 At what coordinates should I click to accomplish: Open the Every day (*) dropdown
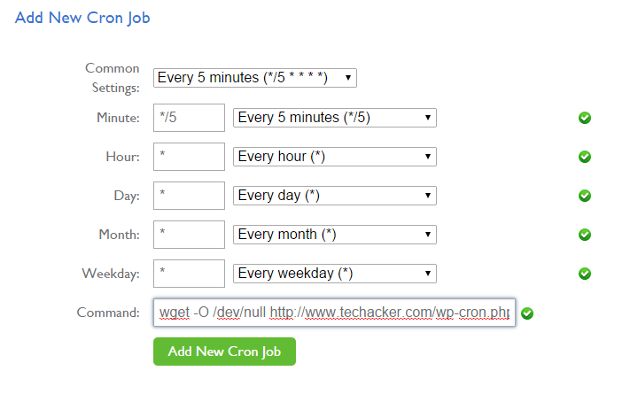(x=335, y=196)
